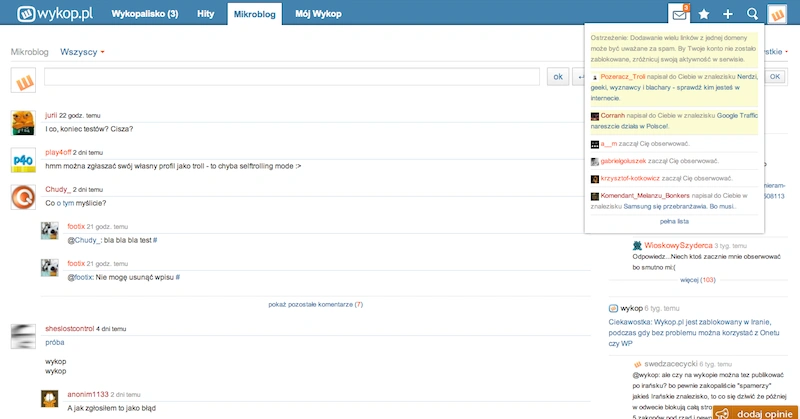Viewport: 800px width, 419px height.
Task: Open 'Google Traffic' notification link
Action: click(674, 121)
